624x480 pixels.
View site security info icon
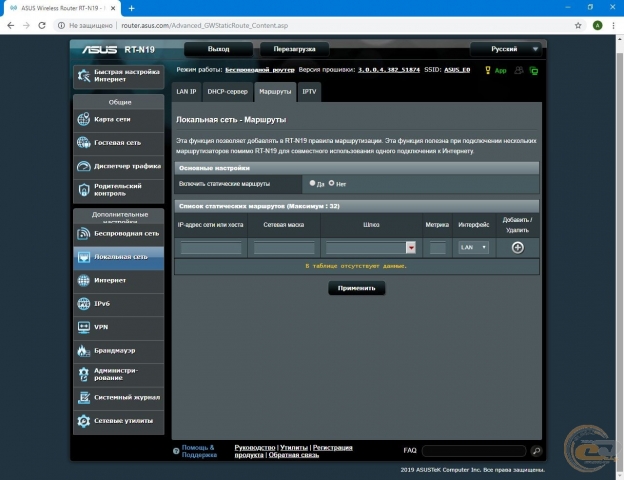pyautogui.click(x=61, y=25)
